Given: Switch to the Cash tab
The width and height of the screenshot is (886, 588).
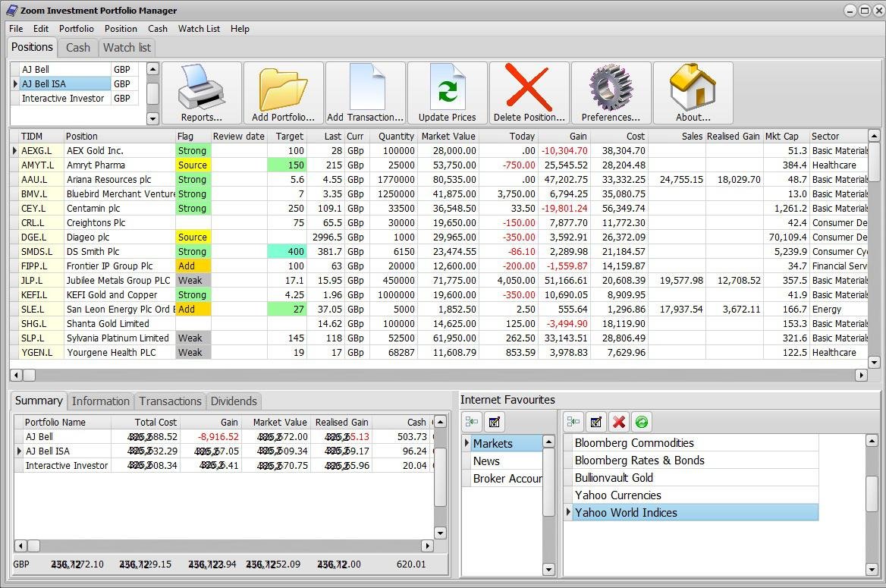Looking at the screenshot, I should pyautogui.click(x=78, y=48).
